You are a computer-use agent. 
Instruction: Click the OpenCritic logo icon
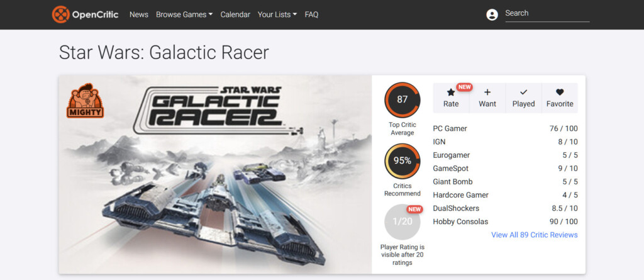[61, 14]
